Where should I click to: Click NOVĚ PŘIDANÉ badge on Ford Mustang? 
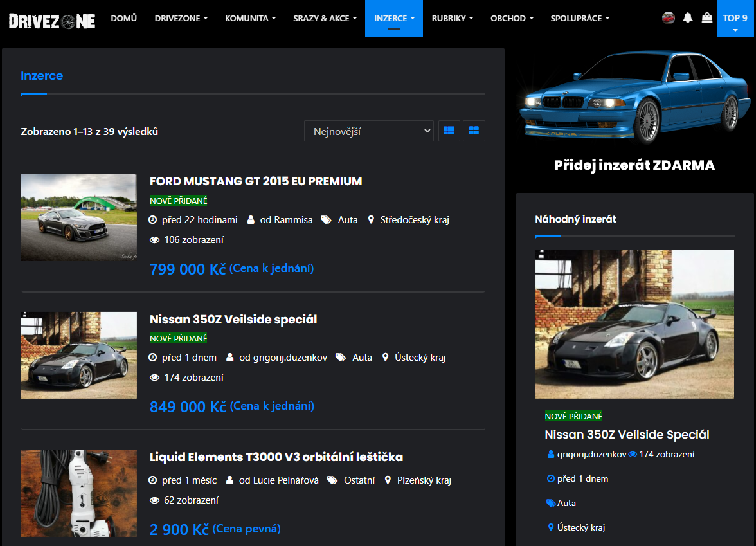pos(179,201)
